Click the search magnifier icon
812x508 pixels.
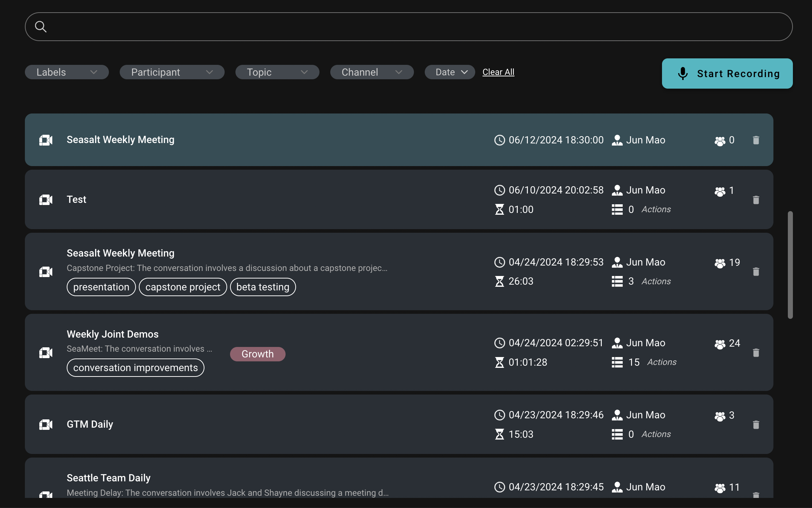pos(41,27)
